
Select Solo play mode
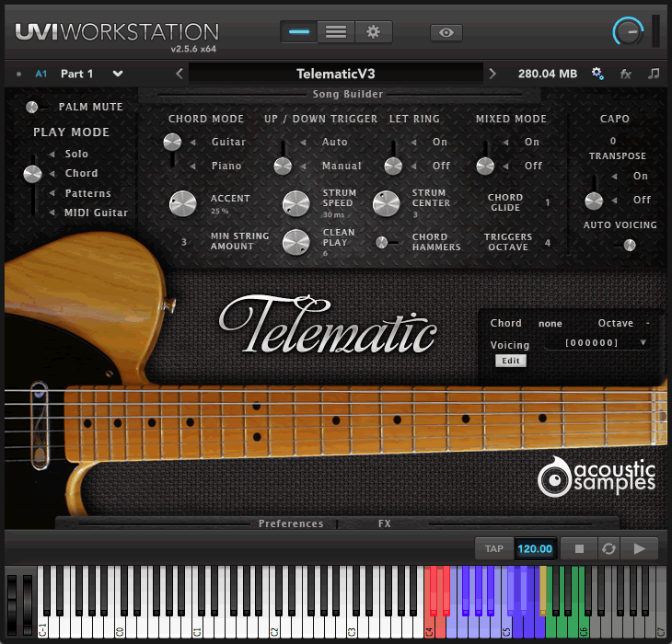click(76, 154)
